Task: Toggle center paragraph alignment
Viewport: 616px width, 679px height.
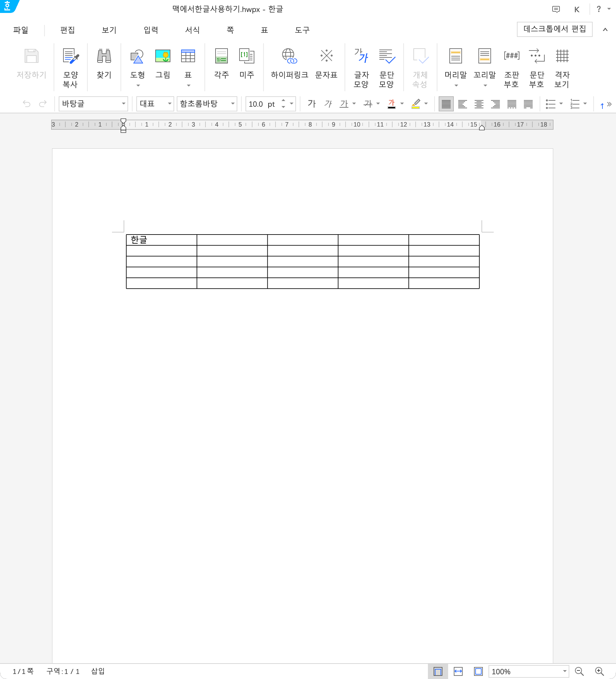Action: click(x=479, y=104)
